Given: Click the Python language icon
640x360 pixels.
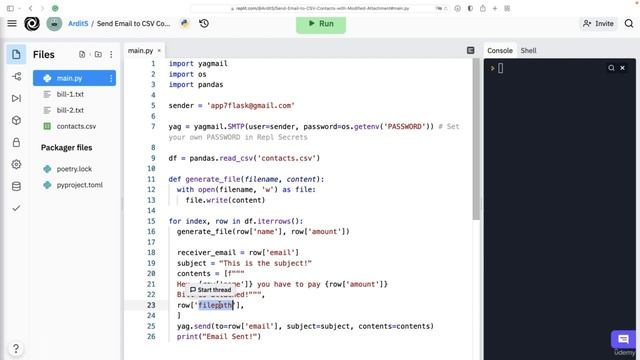Looking at the screenshot, I should coord(184,24).
